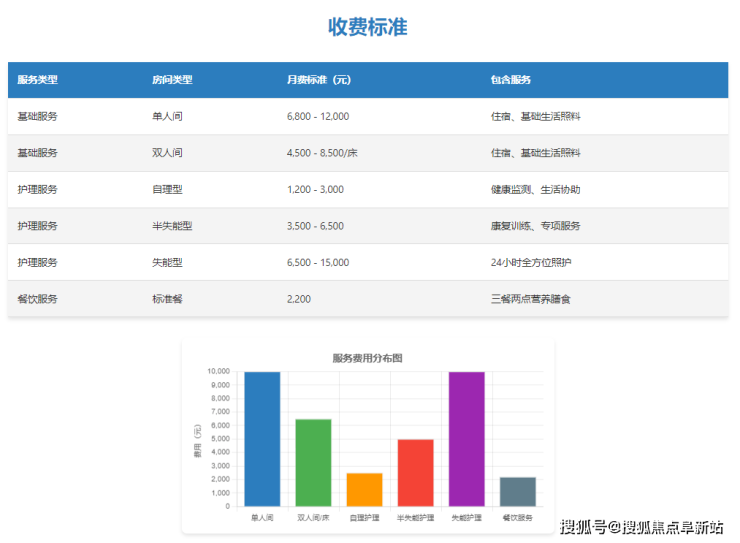Viewport: 740px width, 543px height.
Task: Click the 三餐两点营养膳食 cell
Action: pyautogui.click(x=530, y=299)
